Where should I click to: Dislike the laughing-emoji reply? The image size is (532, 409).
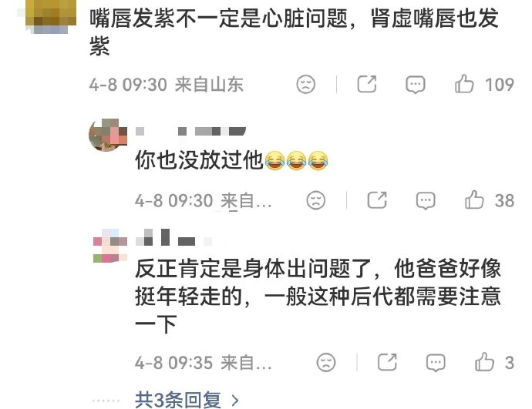pos(316,200)
